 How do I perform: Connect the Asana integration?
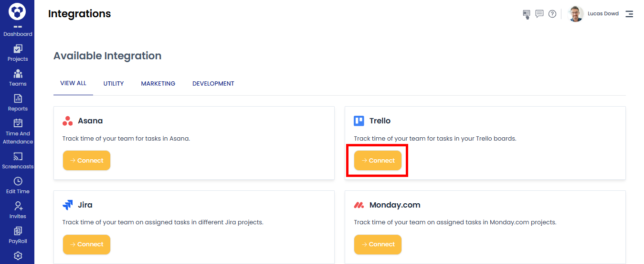[x=86, y=161]
